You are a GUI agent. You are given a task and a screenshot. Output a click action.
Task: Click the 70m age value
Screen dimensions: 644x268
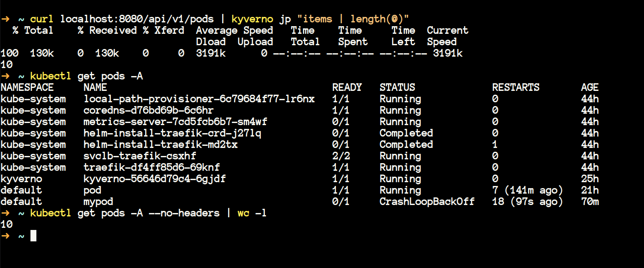tap(590, 202)
